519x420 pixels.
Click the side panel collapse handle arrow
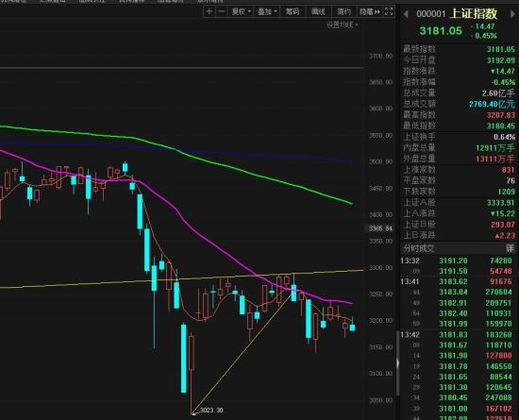397,363
